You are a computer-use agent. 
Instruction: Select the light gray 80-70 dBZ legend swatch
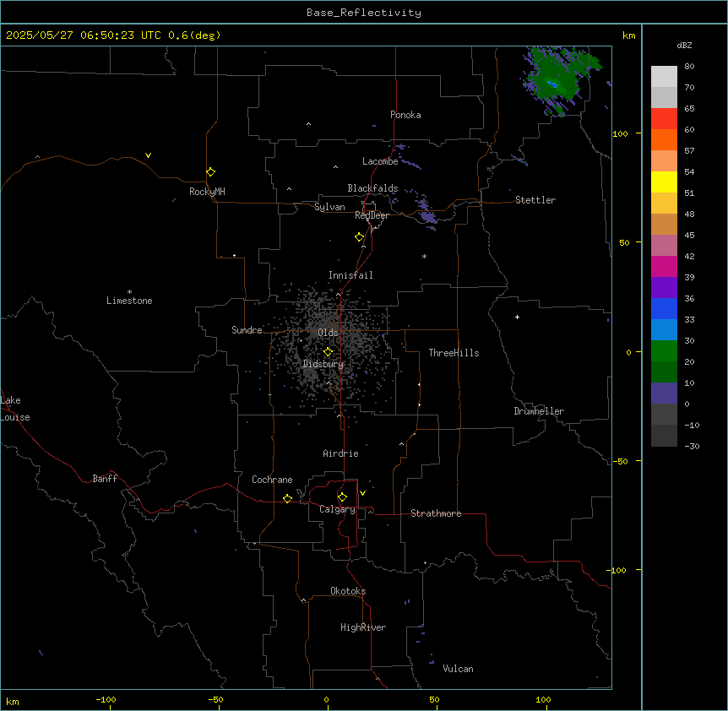pos(664,77)
